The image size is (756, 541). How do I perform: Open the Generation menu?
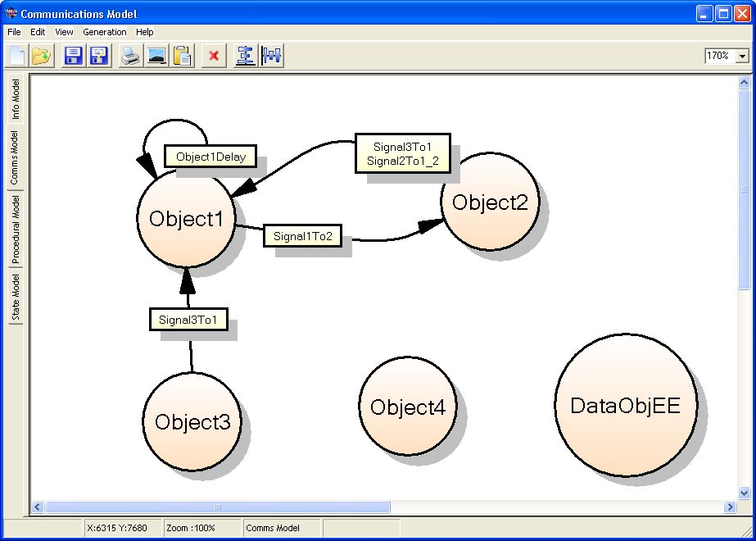pos(105,32)
